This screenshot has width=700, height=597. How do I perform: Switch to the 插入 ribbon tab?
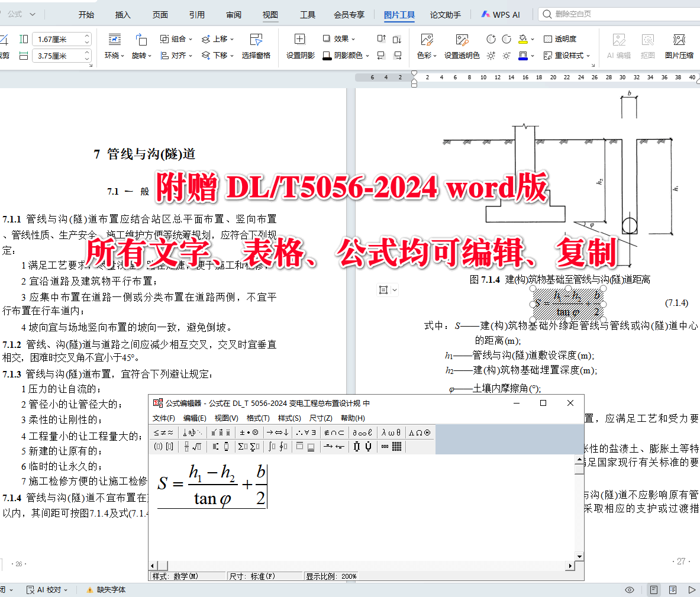pyautogui.click(x=122, y=15)
